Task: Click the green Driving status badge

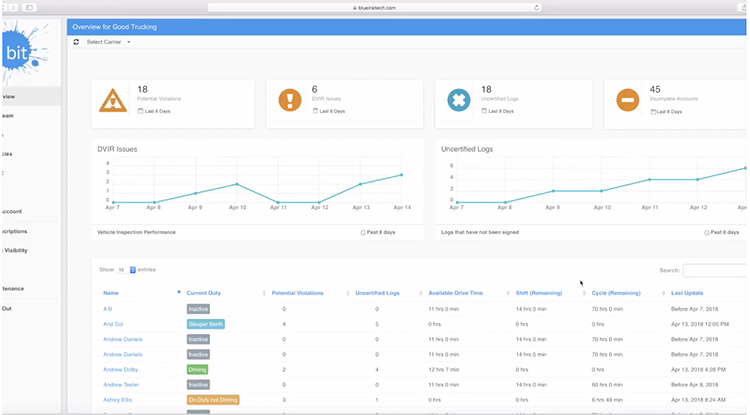Action: point(197,370)
